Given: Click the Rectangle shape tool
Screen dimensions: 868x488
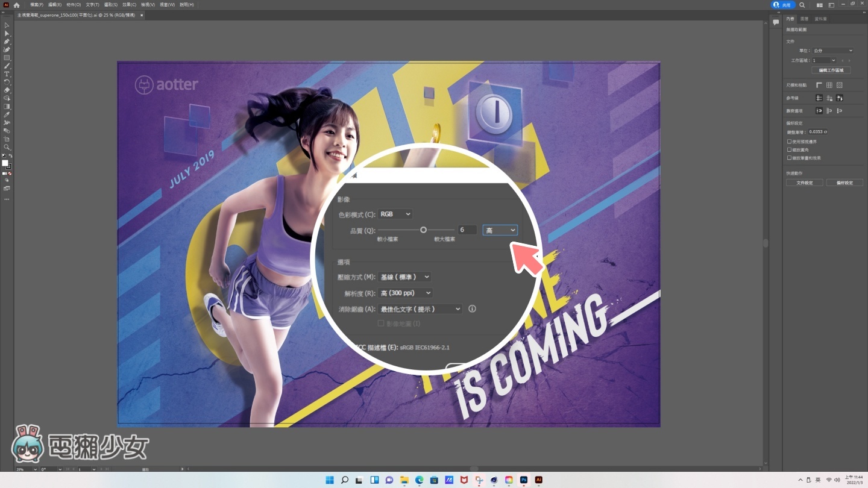Looking at the screenshot, I should 7,58.
